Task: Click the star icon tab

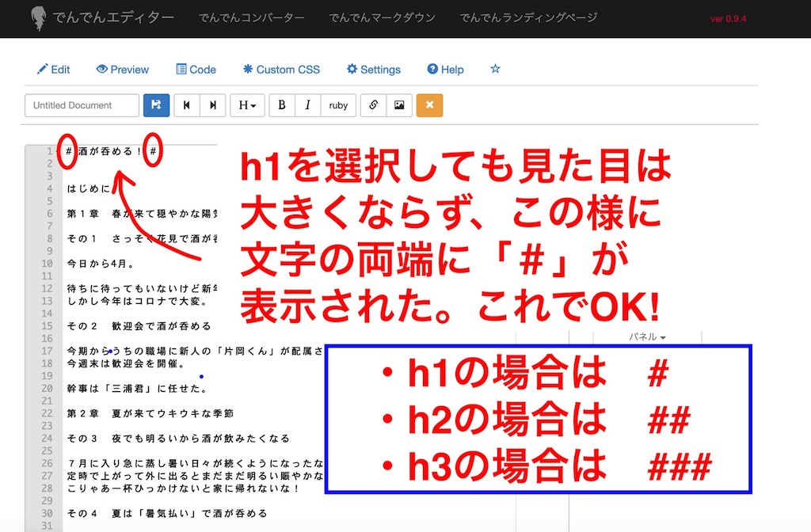Action: 495,69
